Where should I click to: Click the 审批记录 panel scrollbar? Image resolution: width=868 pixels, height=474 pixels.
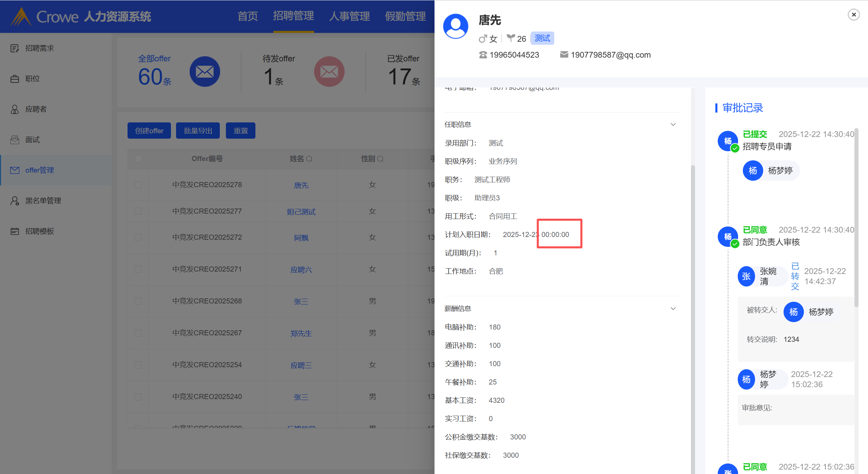pos(856,217)
